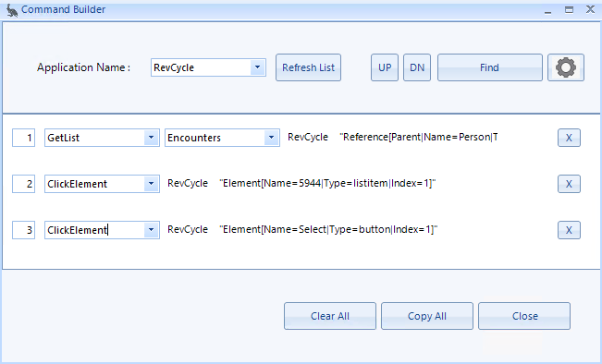Open the GetList command dropdown in row 1
602x364 pixels.
(x=152, y=138)
